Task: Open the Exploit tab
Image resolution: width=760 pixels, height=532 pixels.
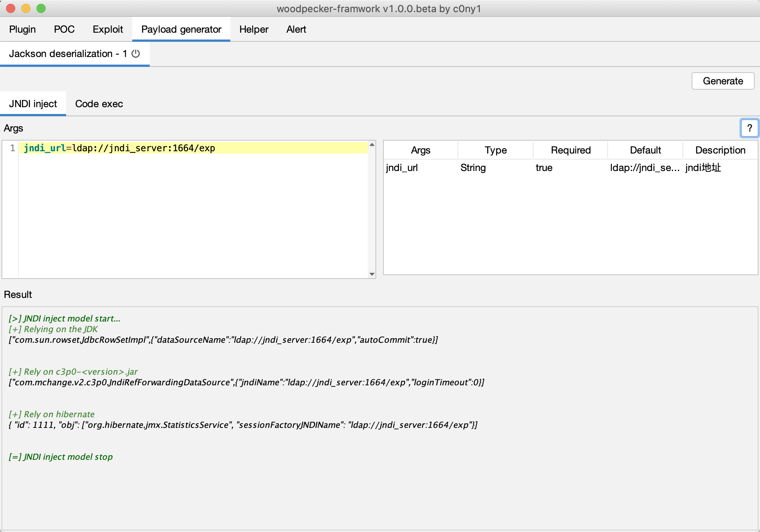Action: [x=108, y=29]
